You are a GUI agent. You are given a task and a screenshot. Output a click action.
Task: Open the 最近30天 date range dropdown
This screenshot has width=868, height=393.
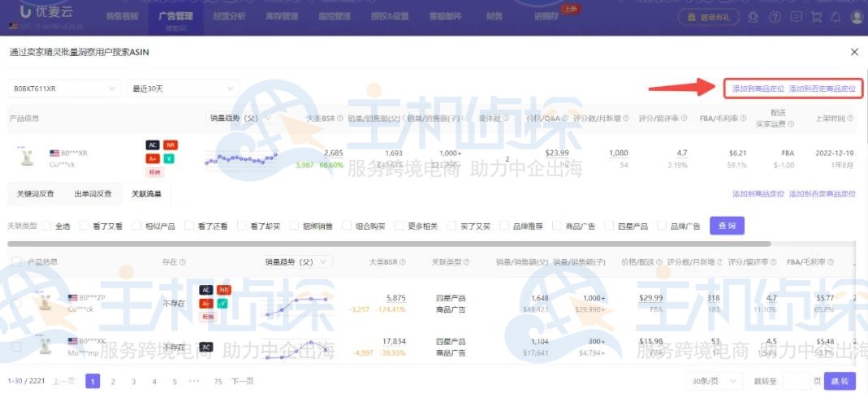click(x=183, y=89)
